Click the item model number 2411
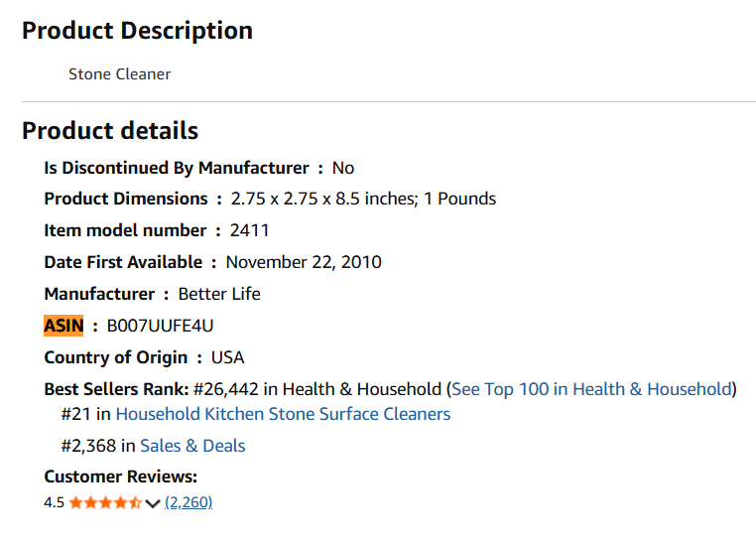The height and width of the screenshot is (544, 756). pyautogui.click(x=249, y=230)
